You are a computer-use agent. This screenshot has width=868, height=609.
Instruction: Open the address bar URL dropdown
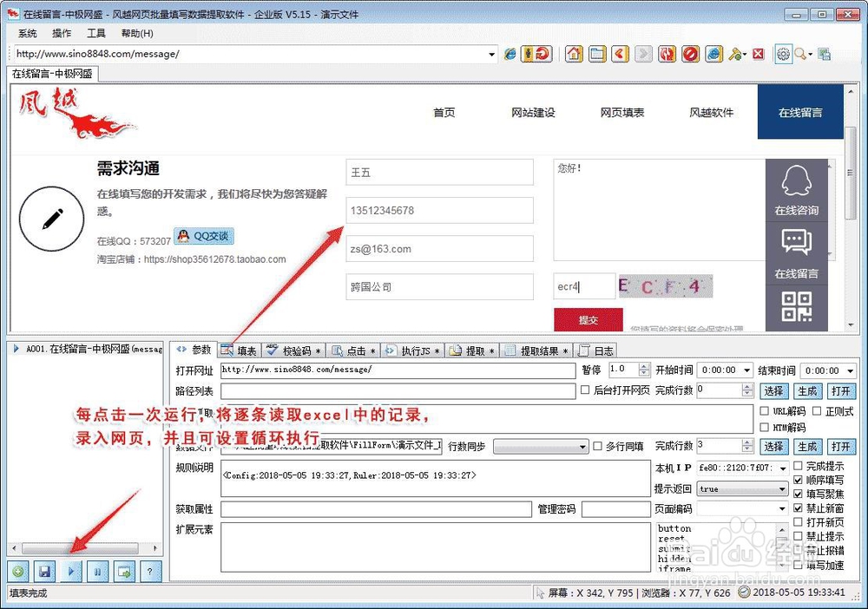[491, 54]
